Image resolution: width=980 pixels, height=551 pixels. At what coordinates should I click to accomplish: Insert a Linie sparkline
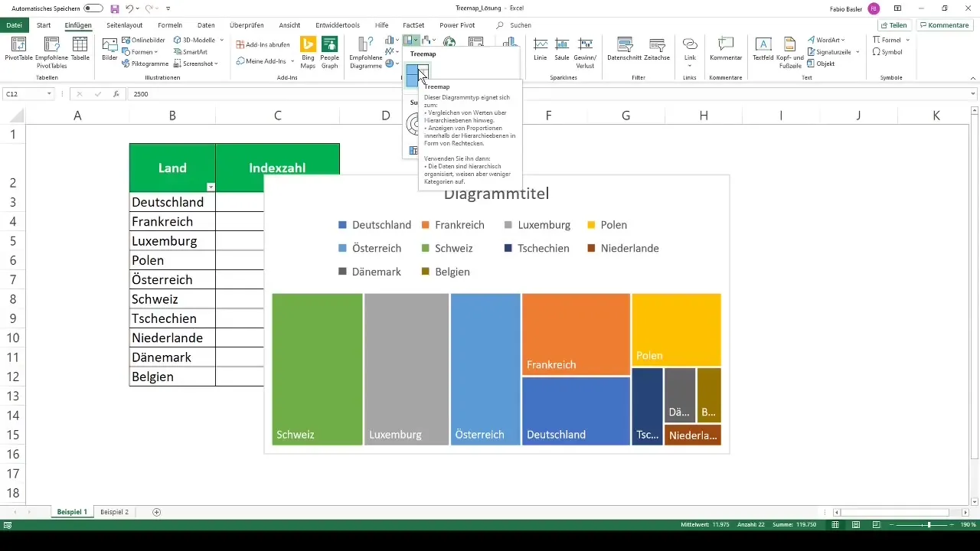[541, 47]
